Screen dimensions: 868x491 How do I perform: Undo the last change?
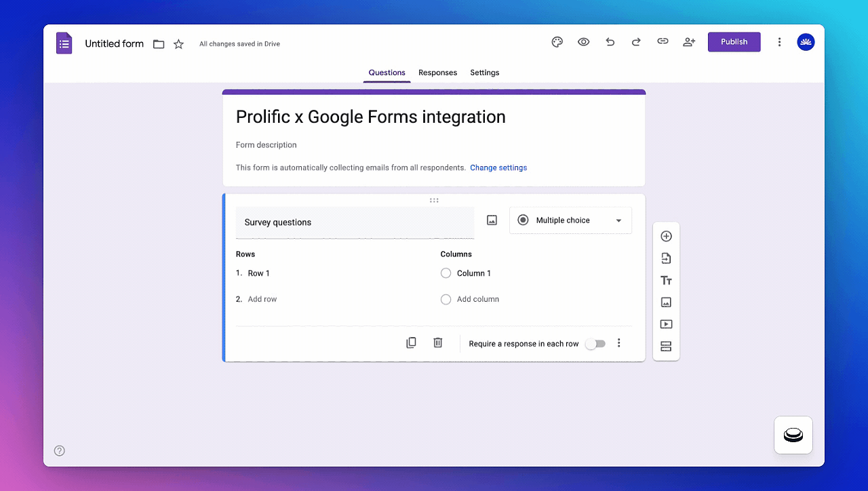click(x=610, y=42)
